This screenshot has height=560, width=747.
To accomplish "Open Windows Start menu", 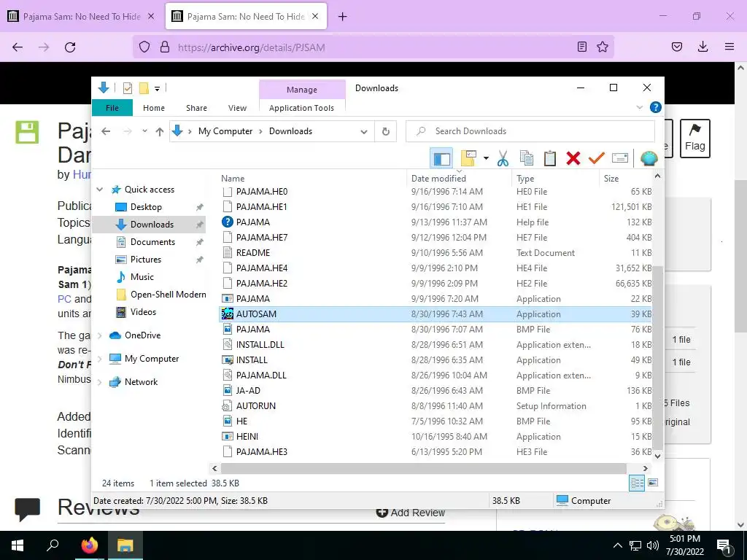I will [18, 545].
